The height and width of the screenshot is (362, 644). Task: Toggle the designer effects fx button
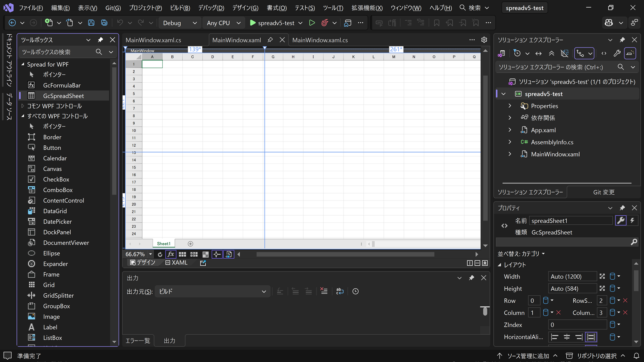pyautogui.click(x=171, y=254)
